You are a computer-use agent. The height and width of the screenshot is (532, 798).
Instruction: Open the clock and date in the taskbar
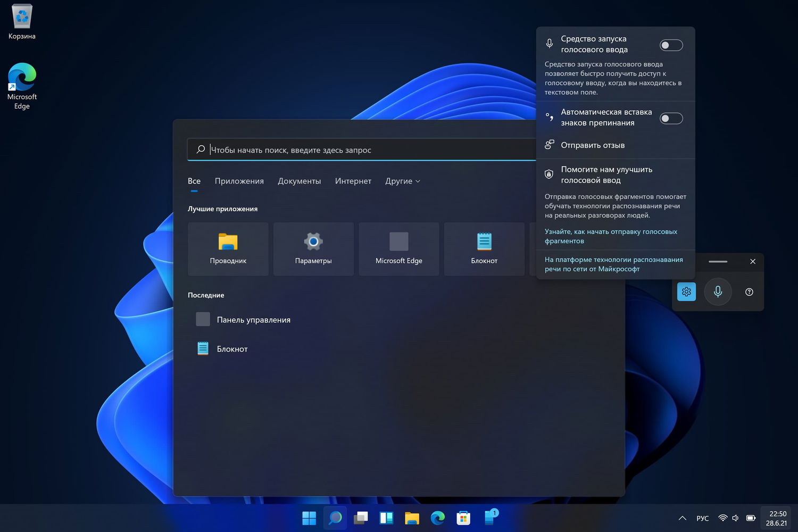point(777,518)
